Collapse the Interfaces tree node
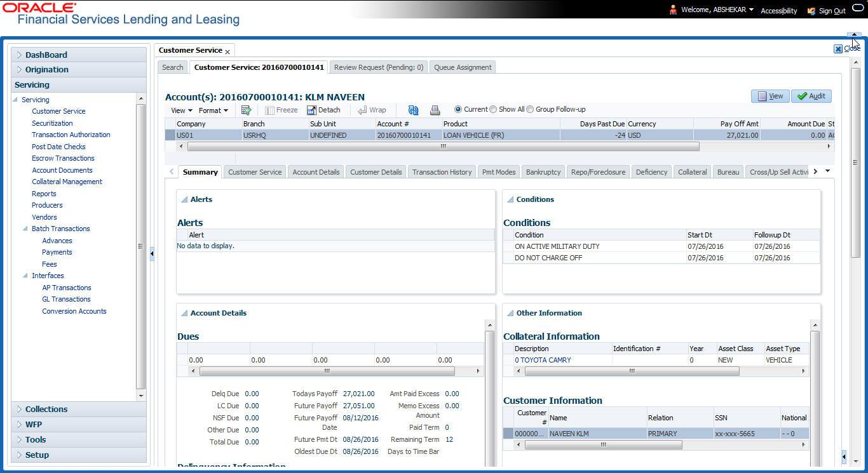Viewport: 868px width, 473px height. (25, 276)
